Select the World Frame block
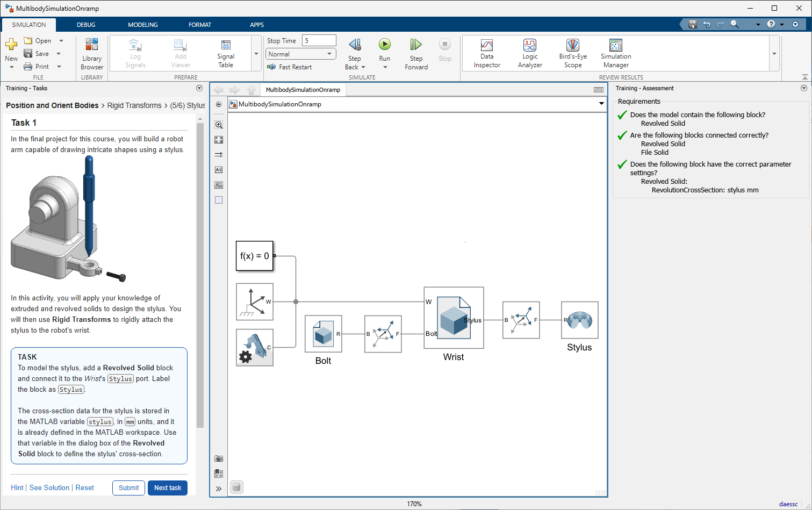Screen dimensions: 812x510 (x=255, y=301)
